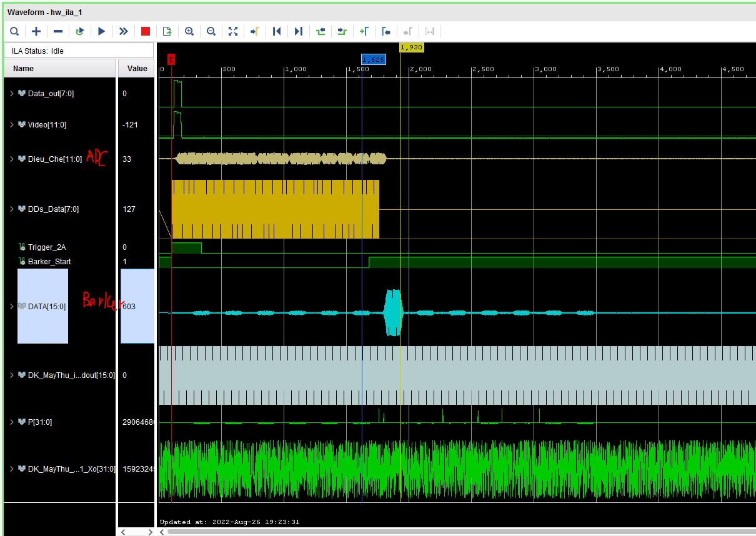This screenshot has height=536, width=756.
Task: Go to the last time position
Action: click(299, 31)
